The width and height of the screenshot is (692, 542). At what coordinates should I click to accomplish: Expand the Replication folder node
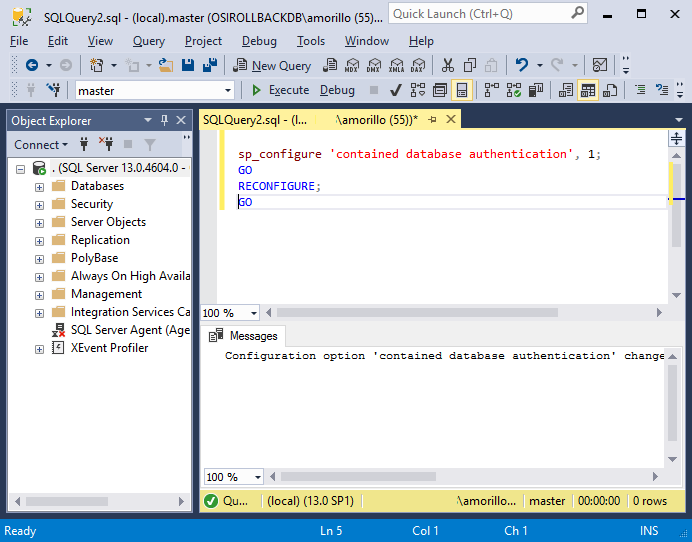click(x=39, y=241)
